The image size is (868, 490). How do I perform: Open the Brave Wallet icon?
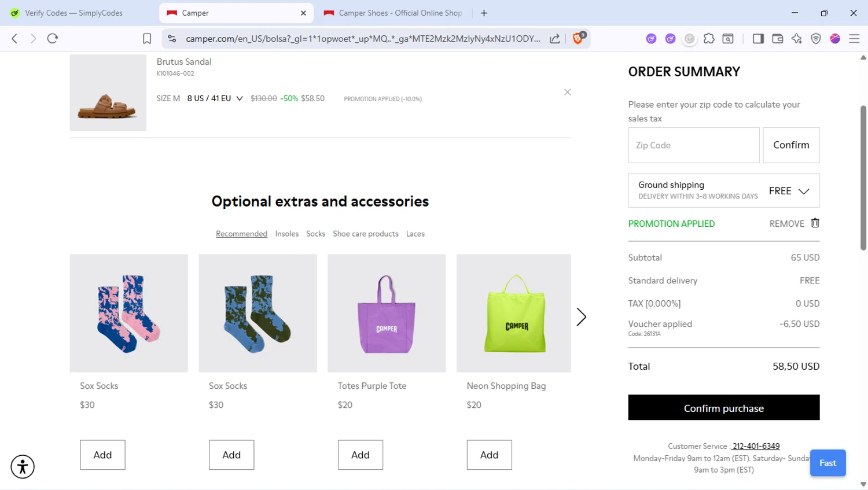tap(778, 39)
